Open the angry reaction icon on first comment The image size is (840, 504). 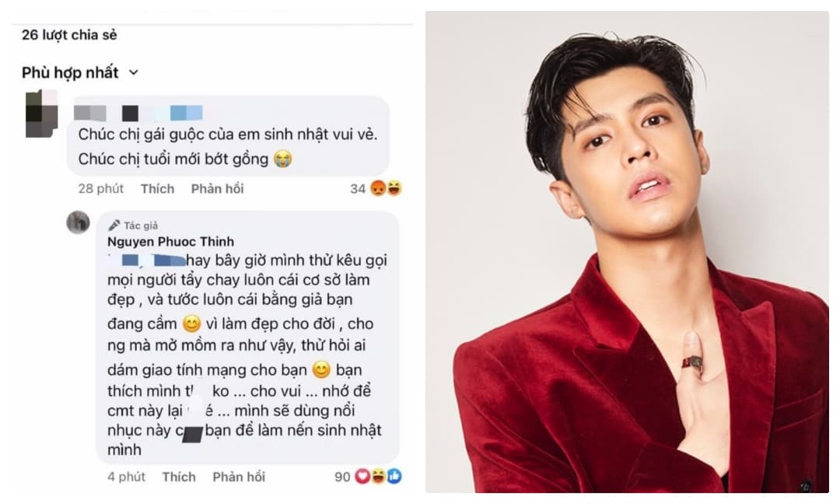tap(378, 188)
